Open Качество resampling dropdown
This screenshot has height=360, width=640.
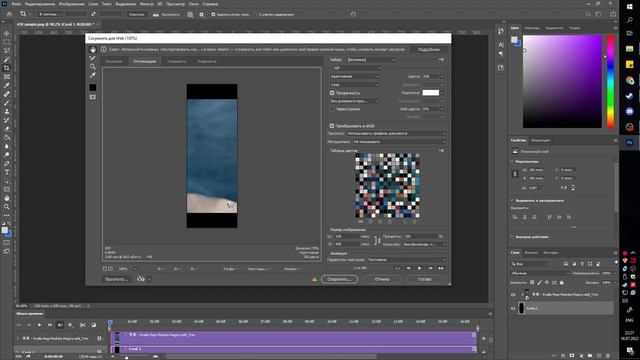coord(424,244)
